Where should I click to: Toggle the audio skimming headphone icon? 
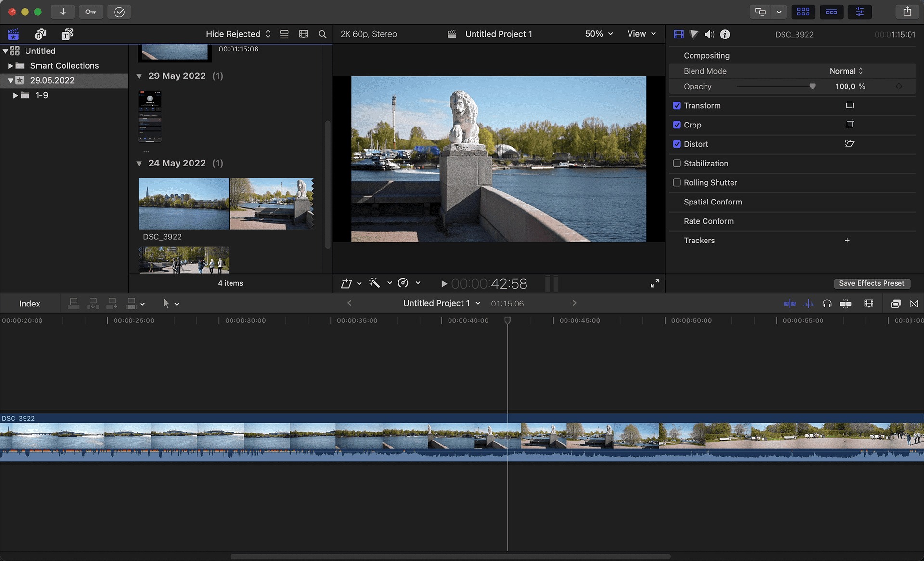[827, 304]
